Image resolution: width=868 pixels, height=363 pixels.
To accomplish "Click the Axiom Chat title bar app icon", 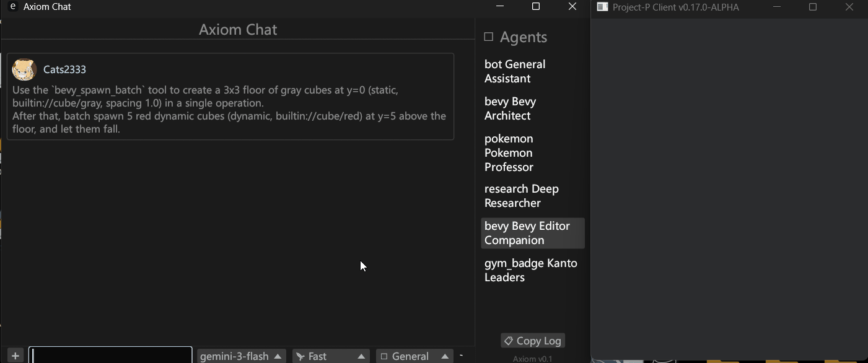I will tap(12, 7).
